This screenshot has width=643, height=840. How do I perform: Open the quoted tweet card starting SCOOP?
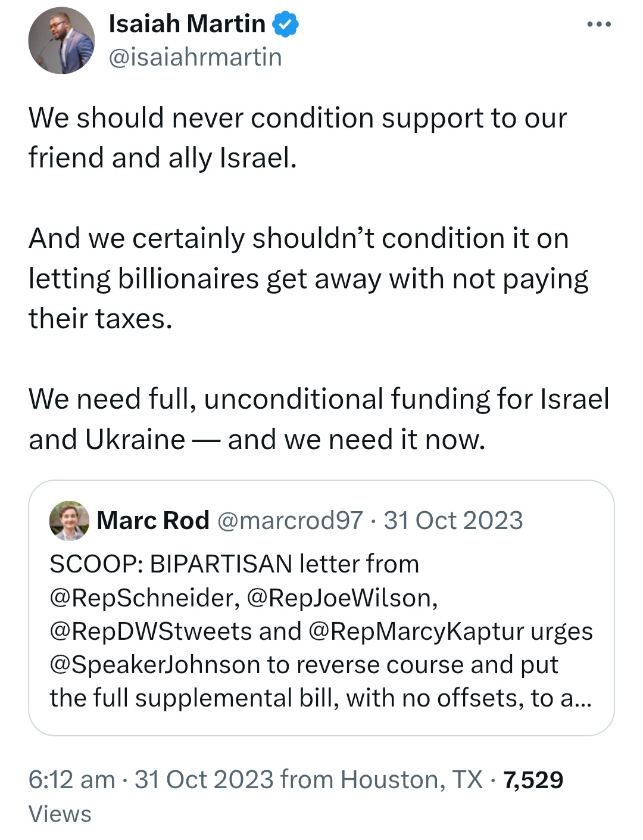click(321, 608)
